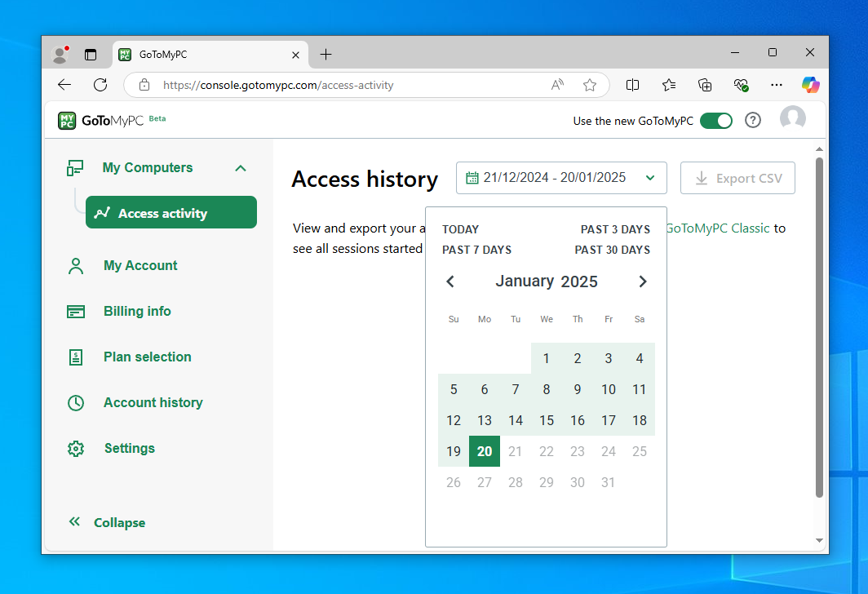Collapse the My Computers section chevron
The image size is (868, 594).
pos(241,167)
